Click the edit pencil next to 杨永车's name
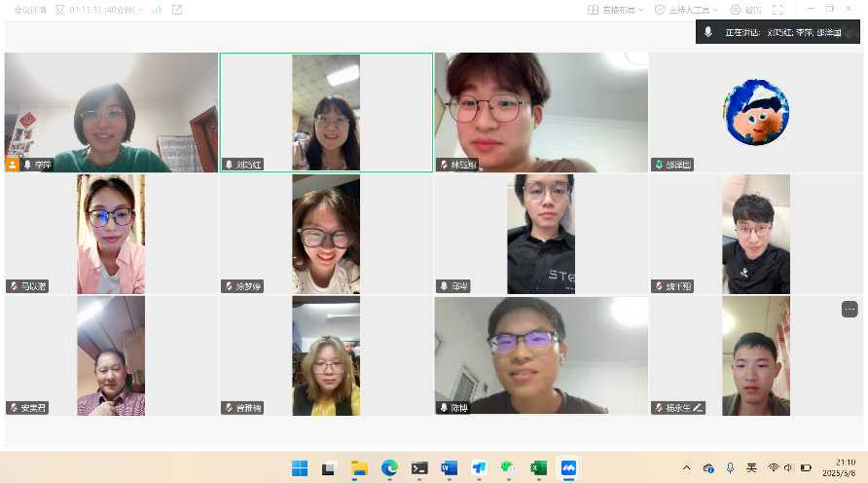This screenshot has width=868, height=483. (698, 408)
